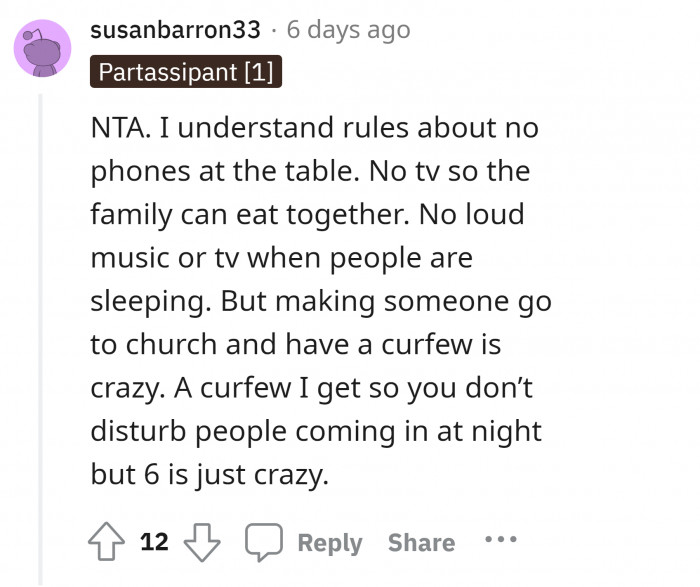Click susanbarron33's avatar image

point(42,49)
